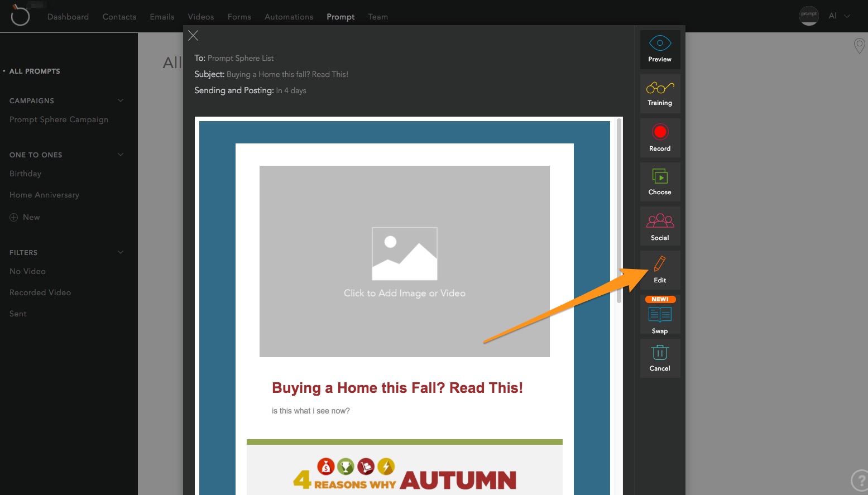Open the Al account dropdown chevron
Screen dimensions: 868x495
847,16
